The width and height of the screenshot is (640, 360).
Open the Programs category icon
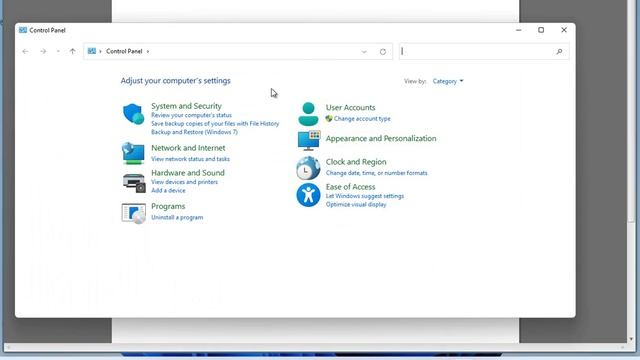pos(133,213)
